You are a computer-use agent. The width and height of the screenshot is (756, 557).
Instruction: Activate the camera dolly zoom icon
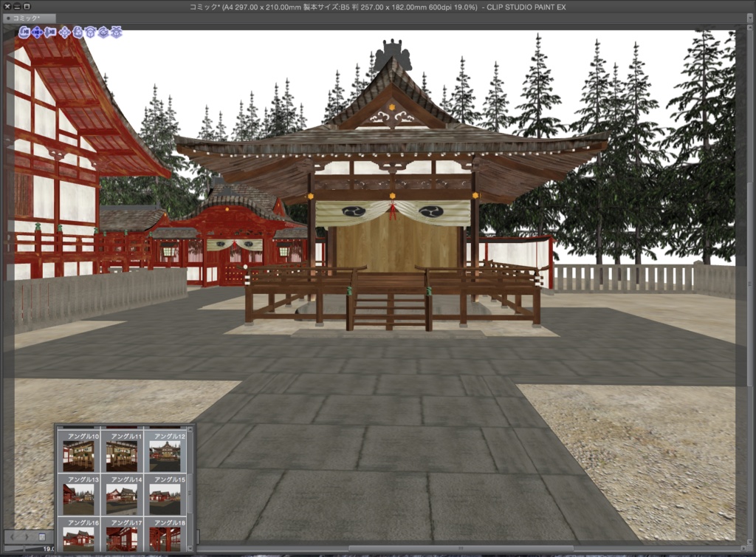click(x=50, y=33)
